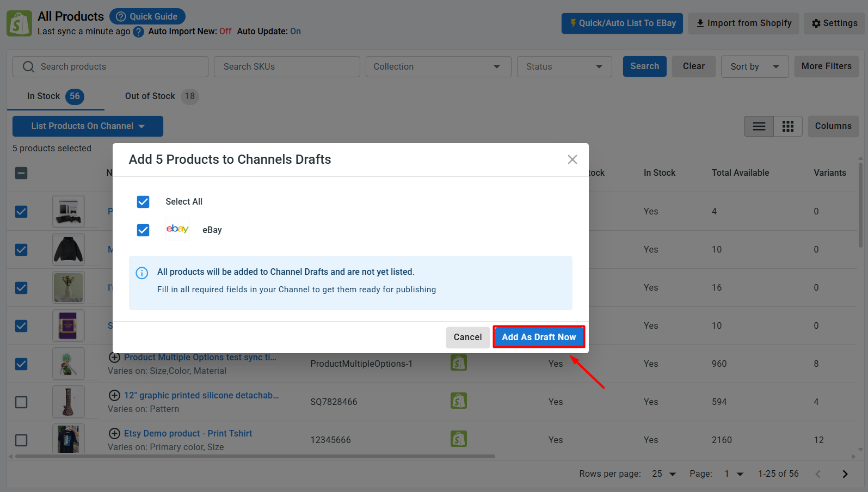Click the In Stock column header
This screenshot has height=492, width=868.
[x=659, y=173]
